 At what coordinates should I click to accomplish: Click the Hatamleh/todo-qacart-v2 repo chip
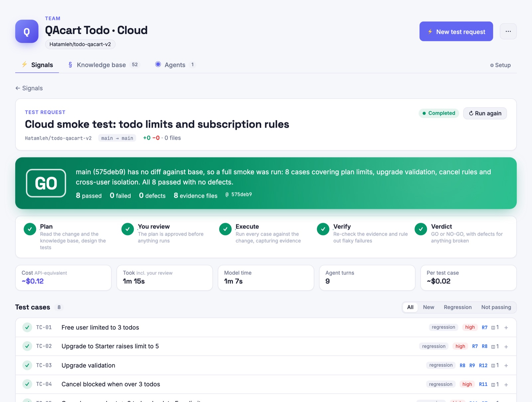[80, 44]
